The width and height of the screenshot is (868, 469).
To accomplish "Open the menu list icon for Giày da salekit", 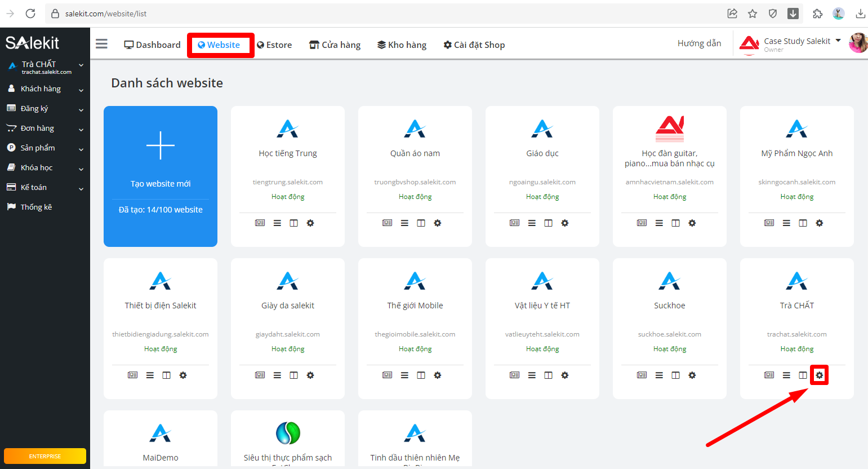I will (277, 375).
